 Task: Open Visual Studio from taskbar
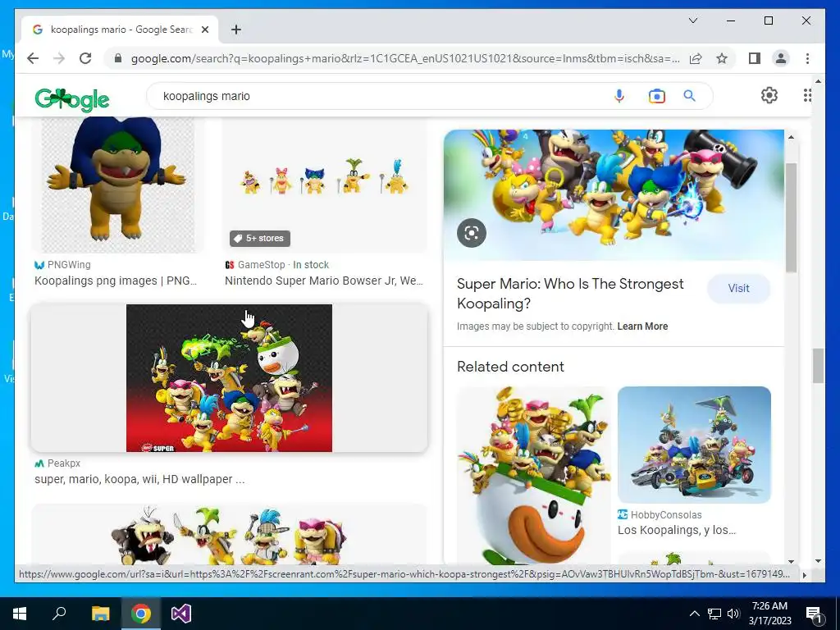181,614
